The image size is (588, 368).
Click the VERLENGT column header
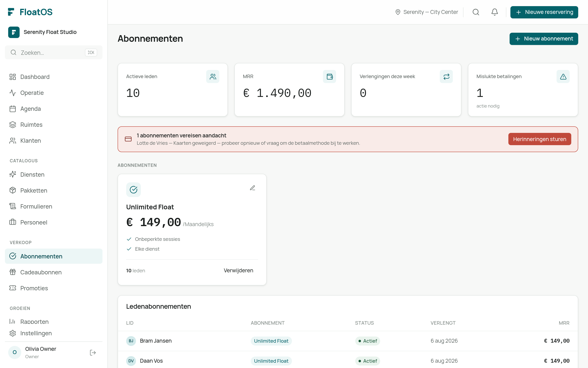[443, 323]
